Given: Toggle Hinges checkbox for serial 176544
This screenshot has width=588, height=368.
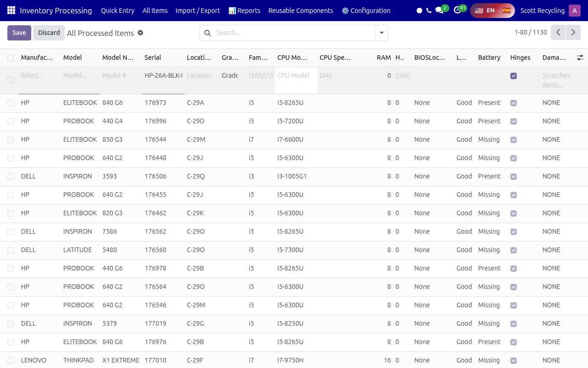Looking at the screenshot, I should (x=514, y=140).
